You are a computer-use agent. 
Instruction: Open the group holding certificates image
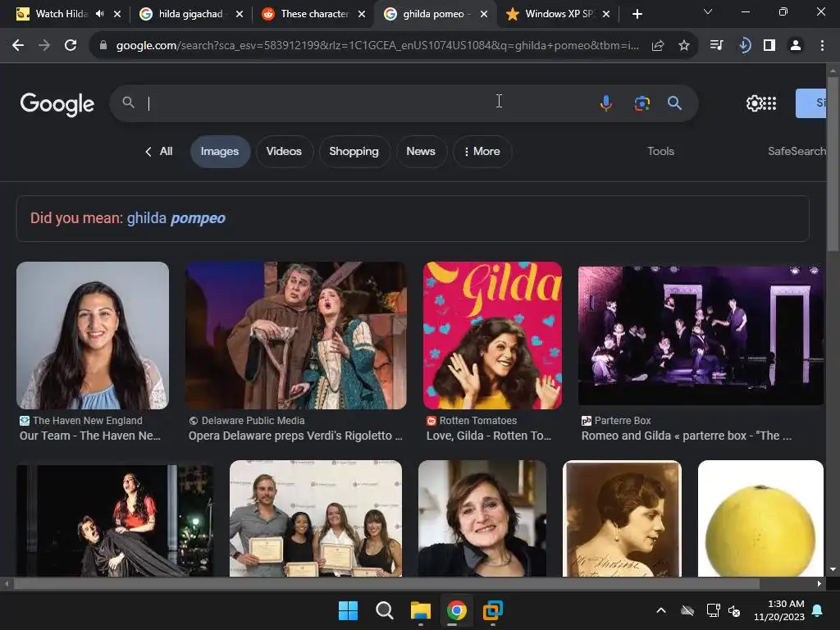pyautogui.click(x=316, y=518)
